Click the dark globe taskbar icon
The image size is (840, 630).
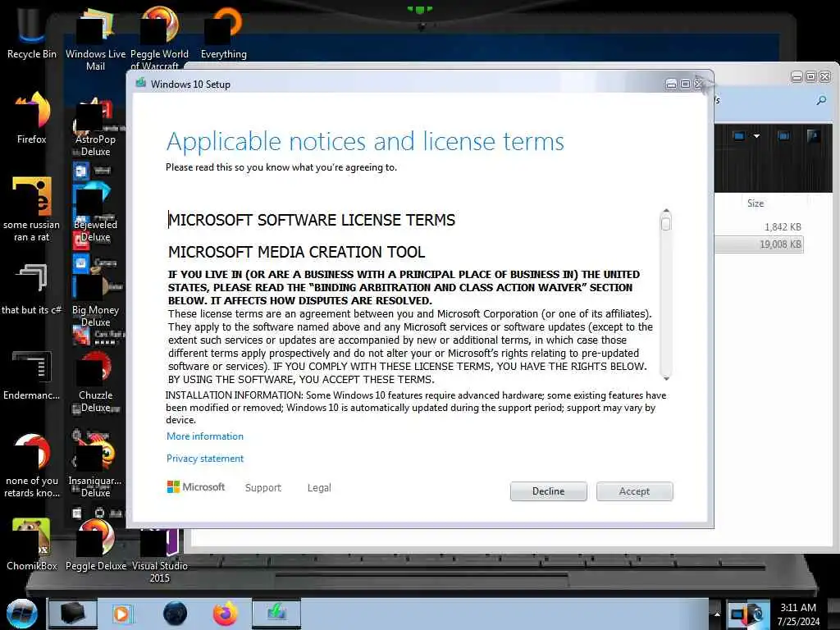[x=175, y=614]
